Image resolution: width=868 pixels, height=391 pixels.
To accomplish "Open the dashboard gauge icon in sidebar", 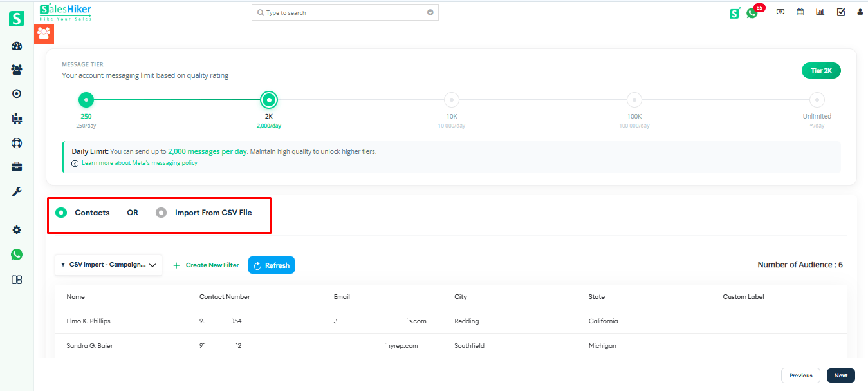I will point(17,46).
